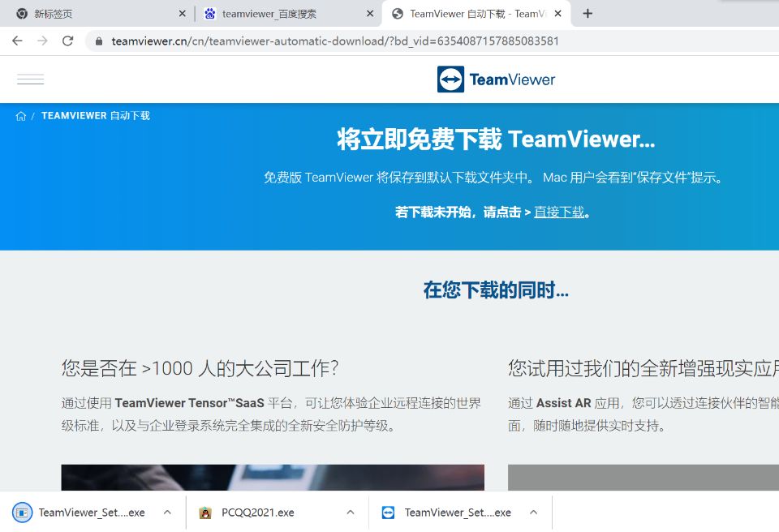Click the PCQQ2021.exe penguin file icon

[x=205, y=513]
